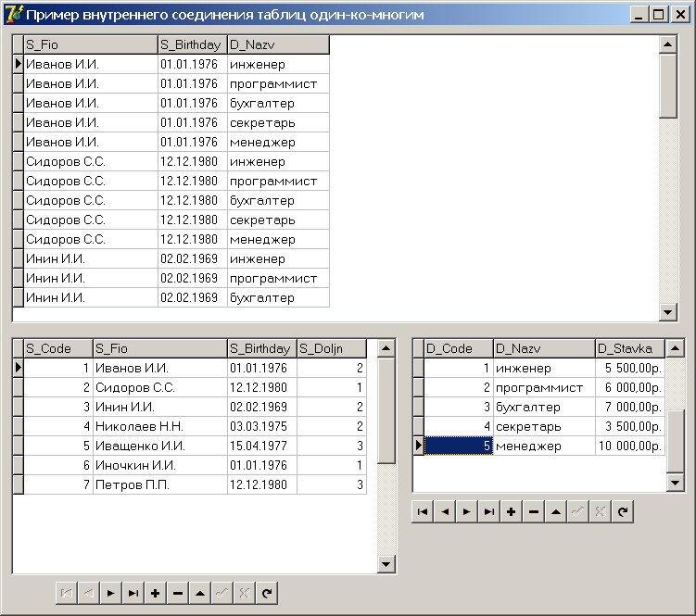This screenshot has width=696, height=616.
Task: Select инженер in D_Nazv positions table
Action: [544, 368]
